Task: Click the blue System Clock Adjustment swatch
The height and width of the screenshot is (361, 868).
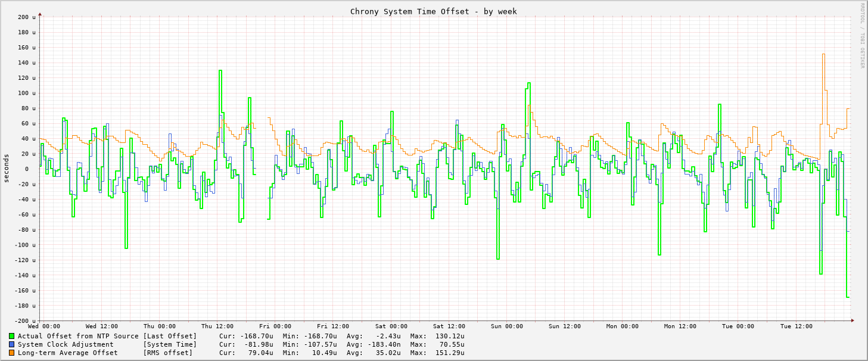Action: pos(11,344)
